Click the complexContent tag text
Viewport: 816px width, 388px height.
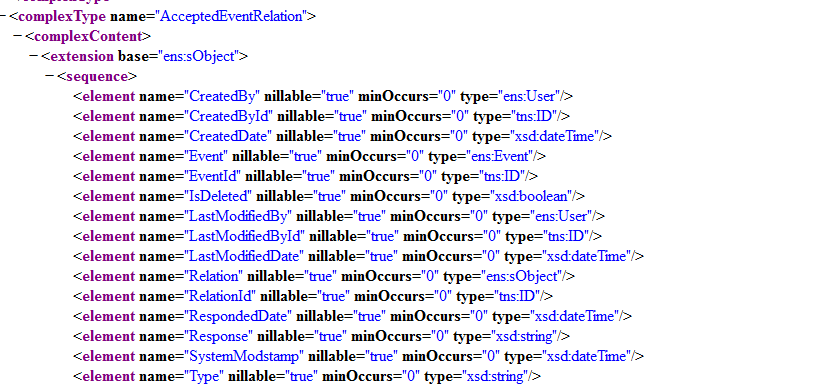(87, 36)
